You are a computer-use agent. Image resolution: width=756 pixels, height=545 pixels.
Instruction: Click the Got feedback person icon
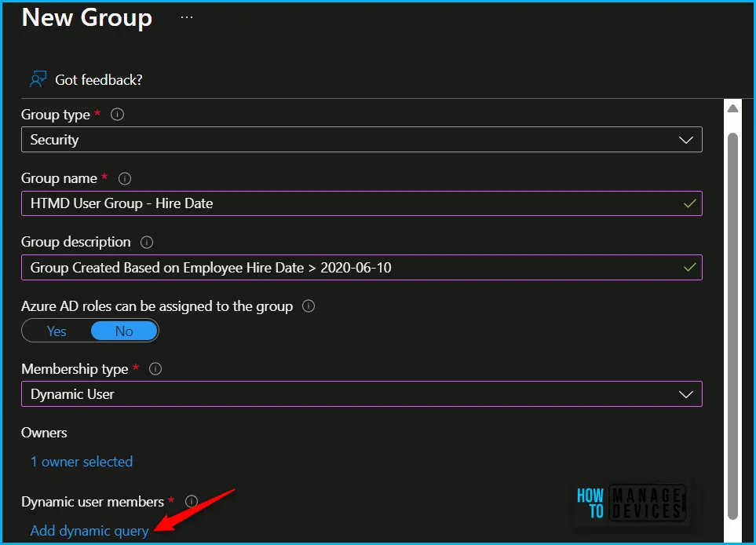(38, 79)
